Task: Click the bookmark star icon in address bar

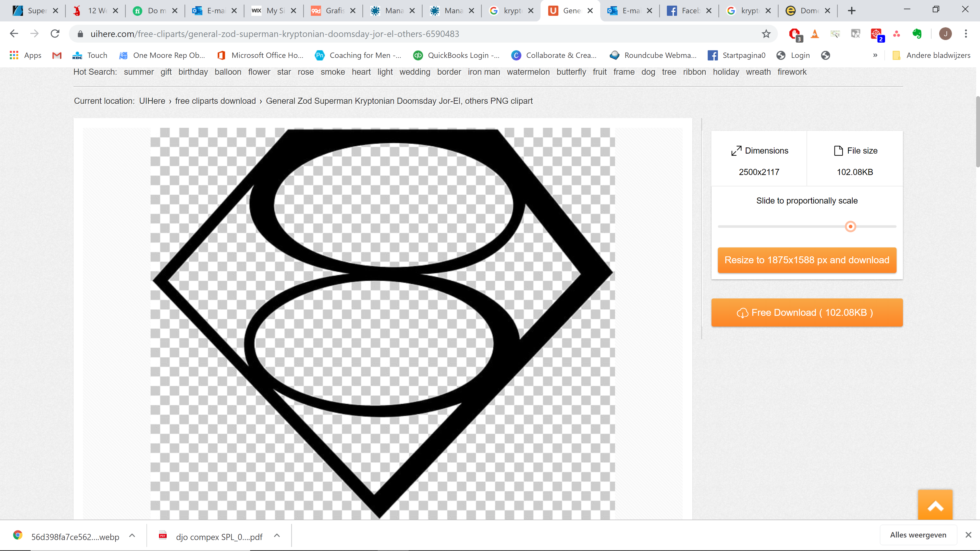Action: tap(766, 34)
